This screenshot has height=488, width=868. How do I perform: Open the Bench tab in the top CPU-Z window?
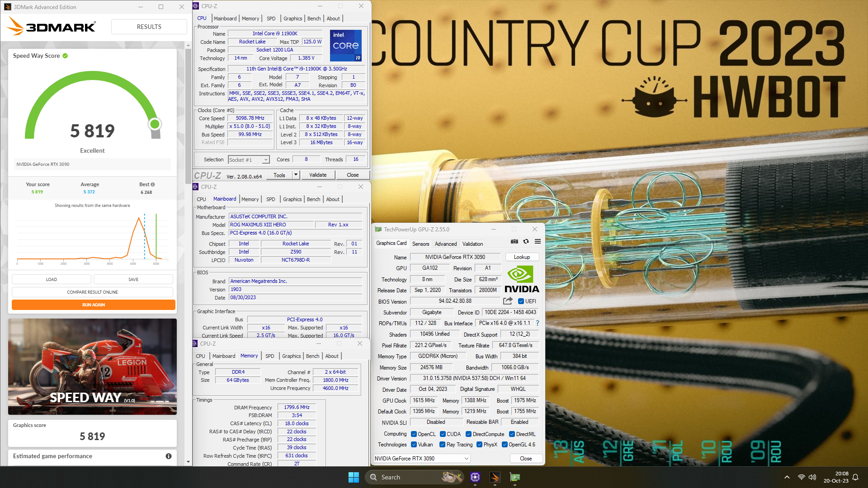click(x=314, y=19)
